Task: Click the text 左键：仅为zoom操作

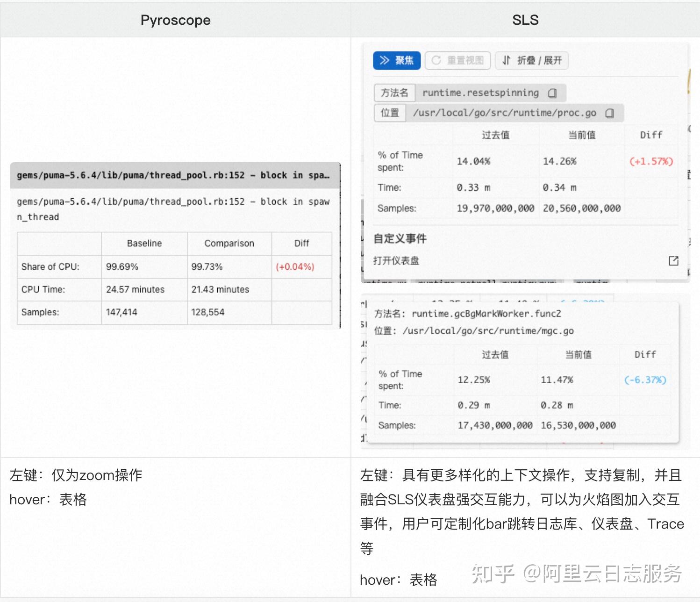Action: [x=76, y=475]
